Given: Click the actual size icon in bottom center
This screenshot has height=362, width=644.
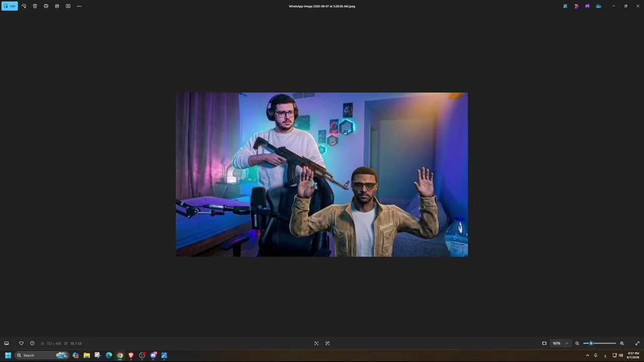Looking at the screenshot, I should (328, 343).
